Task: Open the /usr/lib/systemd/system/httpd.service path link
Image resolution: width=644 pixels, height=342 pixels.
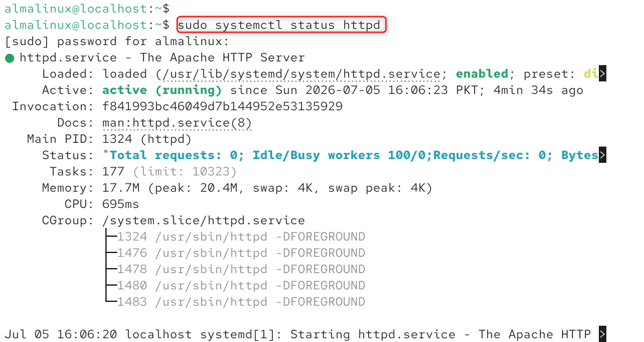Action: [x=302, y=74]
